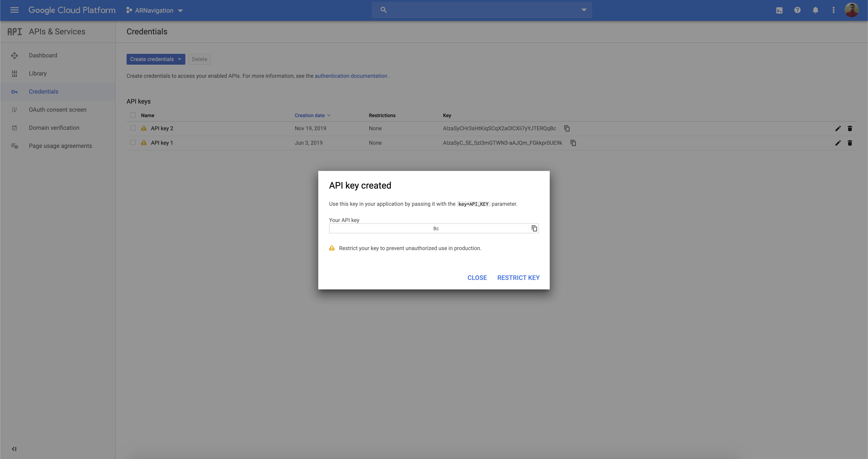
Task: Activate Cloud Shell icon
Action: click(x=779, y=10)
